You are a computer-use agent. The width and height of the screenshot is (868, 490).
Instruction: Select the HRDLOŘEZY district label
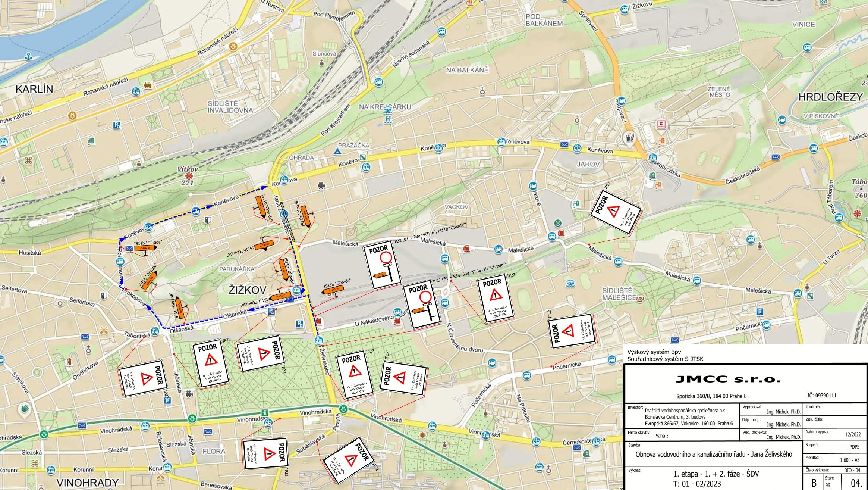(830, 97)
